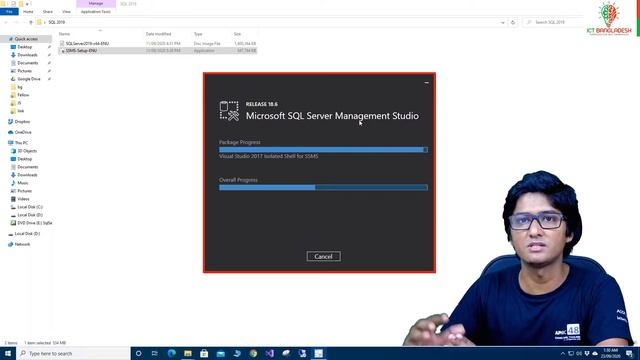
Task: Launch Google Chrome from taskbar
Action: (x=253, y=353)
